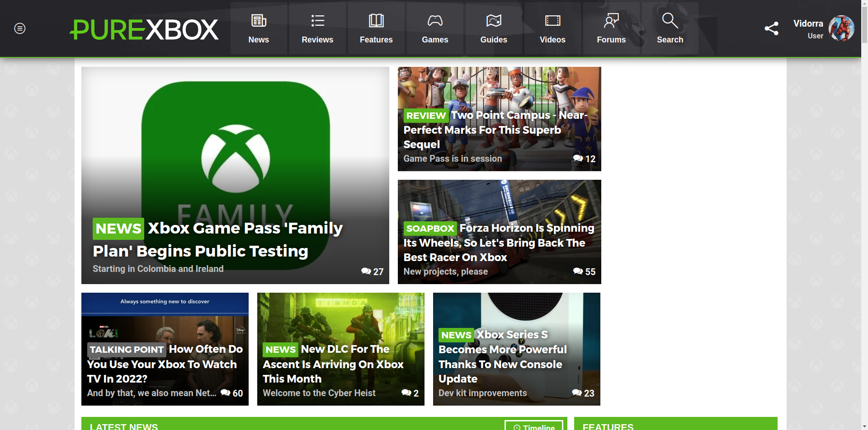The width and height of the screenshot is (868, 430).
Task: View 27 comments on Family Plan story
Action: 372,271
